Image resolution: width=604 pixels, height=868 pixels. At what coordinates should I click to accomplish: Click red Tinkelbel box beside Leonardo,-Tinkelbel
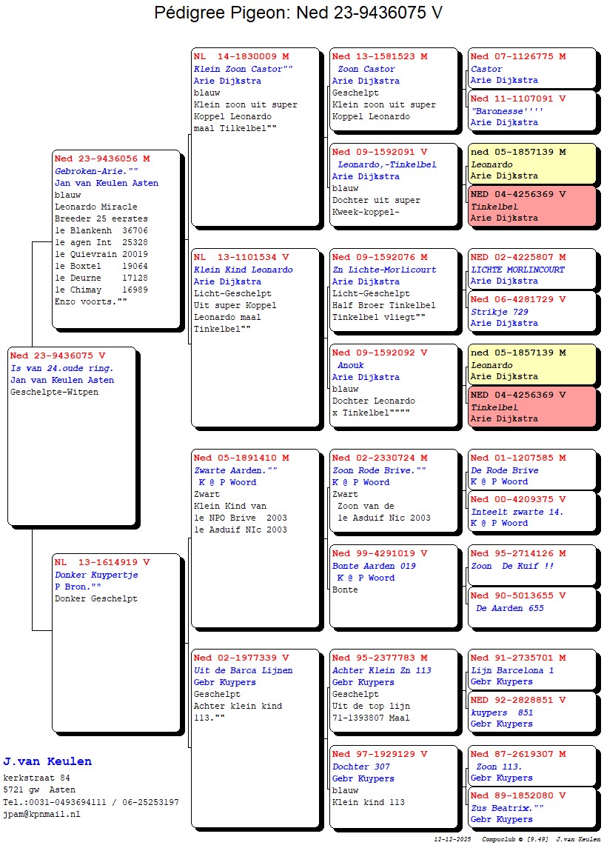click(x=531, y=206)
